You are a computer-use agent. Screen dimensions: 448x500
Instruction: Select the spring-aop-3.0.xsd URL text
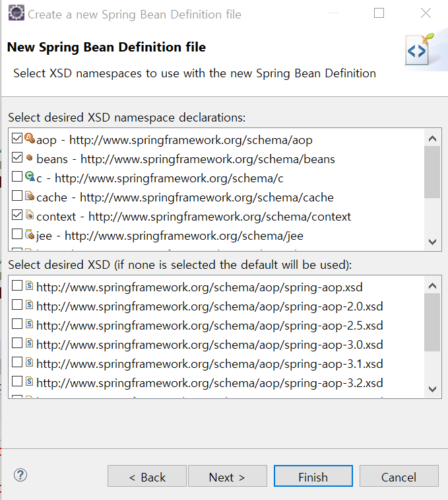point(210,344)
